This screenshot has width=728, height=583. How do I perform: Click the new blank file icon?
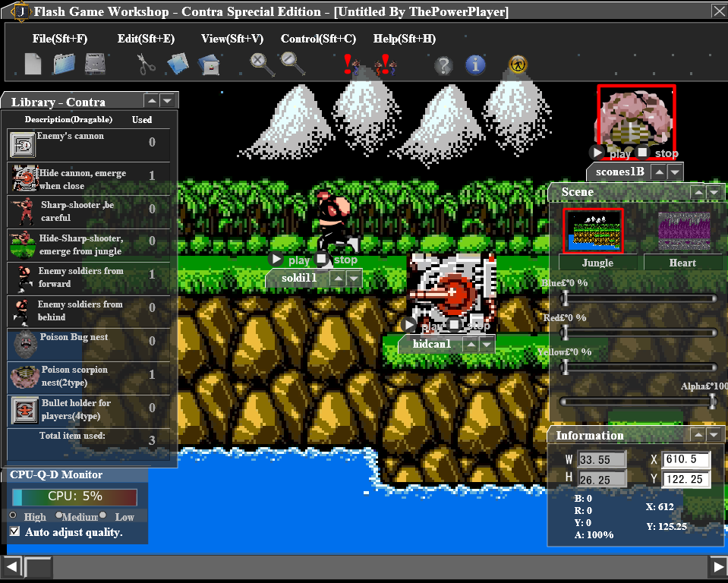pyautogui.click(x=33, y=64)
